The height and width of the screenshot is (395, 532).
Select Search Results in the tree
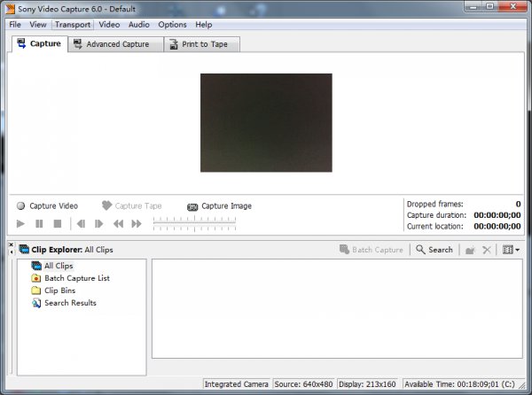[70, 303]
